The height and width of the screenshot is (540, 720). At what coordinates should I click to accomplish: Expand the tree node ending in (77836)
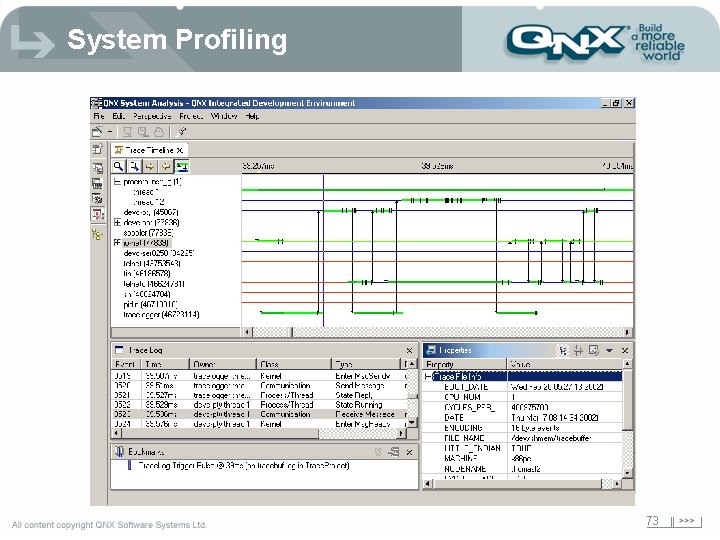point(117,222)
